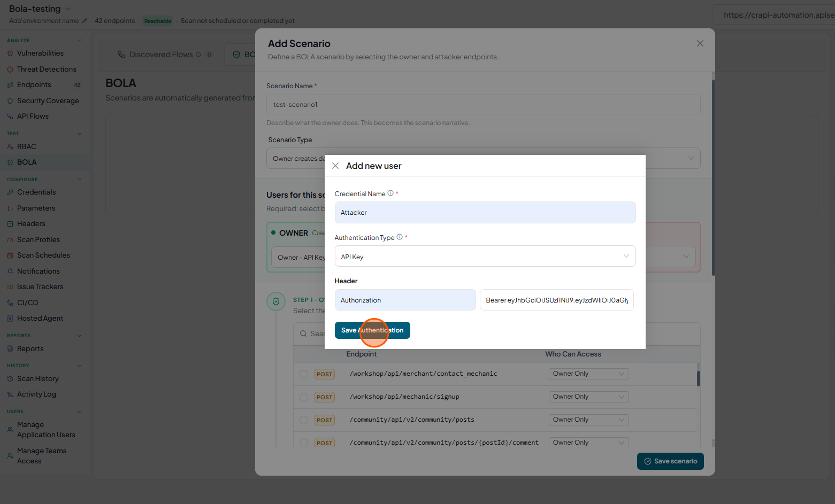835x504 pixels.
Task: Close the Add new user dialog
Action: [335, 166]
